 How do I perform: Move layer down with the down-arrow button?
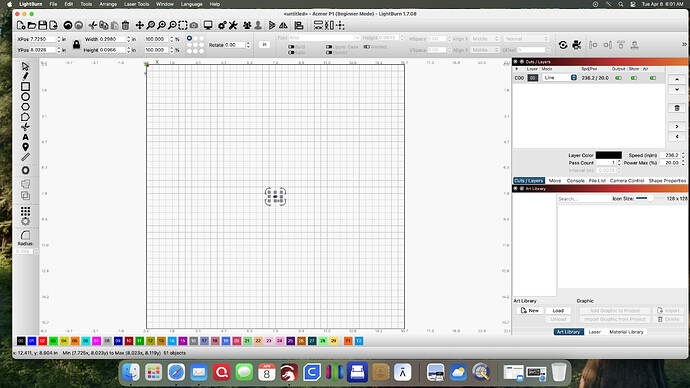[x=677, y=89]
